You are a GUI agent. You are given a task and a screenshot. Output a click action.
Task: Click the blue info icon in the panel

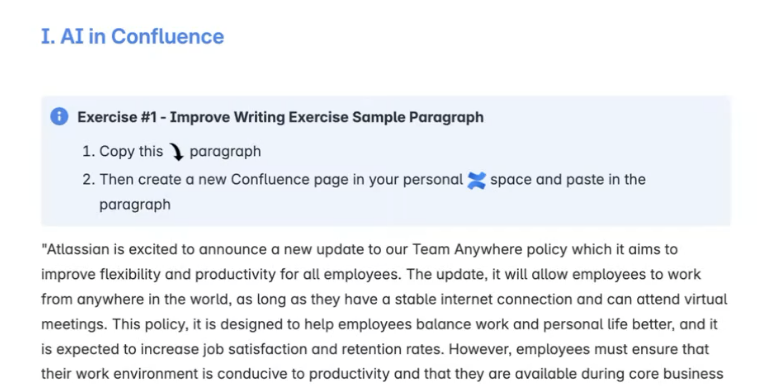point(59,116)
